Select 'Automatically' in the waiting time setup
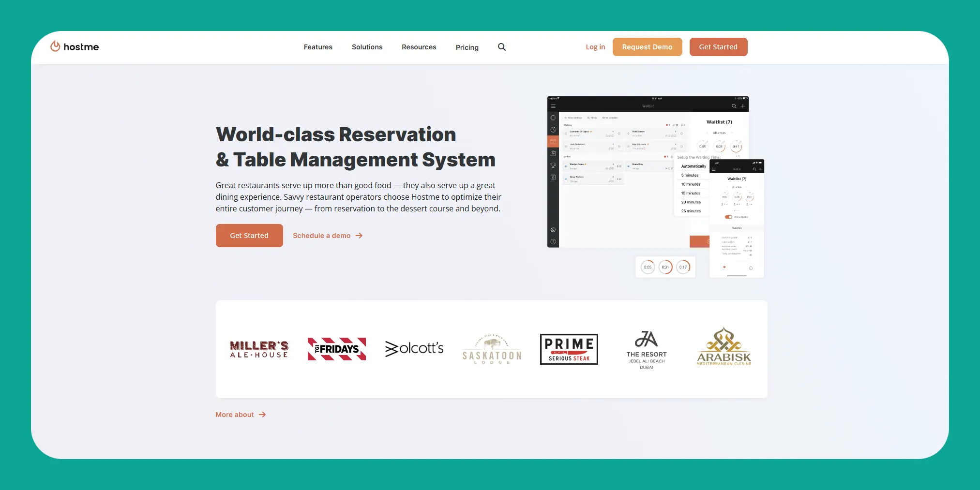This screenshot has width=980, height=490. point(694,166)
